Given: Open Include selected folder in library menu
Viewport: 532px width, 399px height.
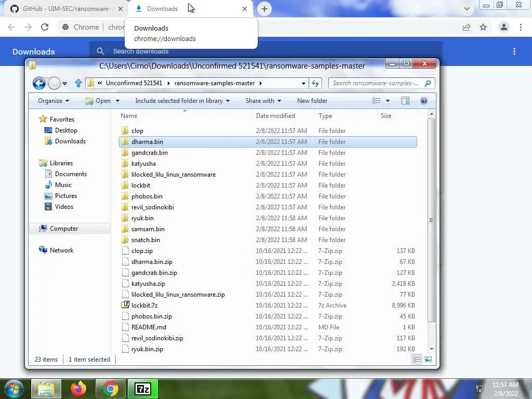Looking at the screenshot, I should [x=182, y=101].
